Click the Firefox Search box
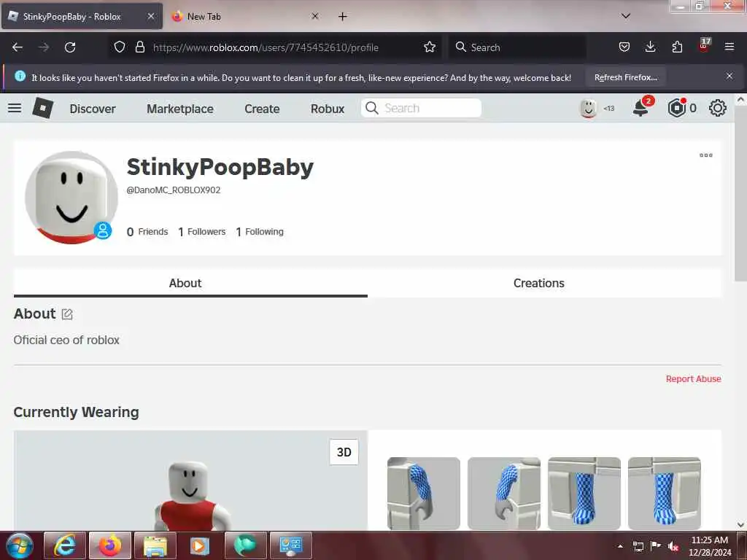The width and height of the screenshot is (747, 560). [x=517, y=47]
